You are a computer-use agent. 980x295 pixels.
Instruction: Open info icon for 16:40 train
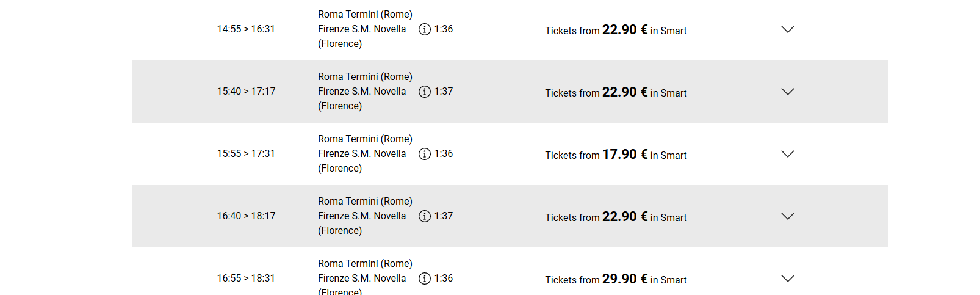click(425, 216)
